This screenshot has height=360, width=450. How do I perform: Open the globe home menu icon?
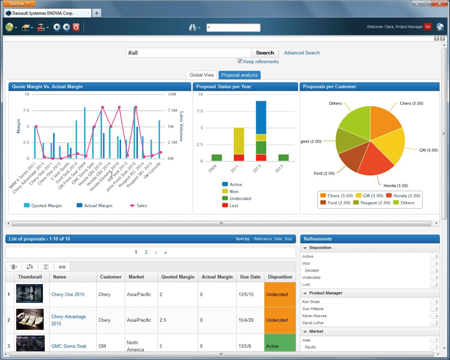pyautogui.click(x=9, y=27)
